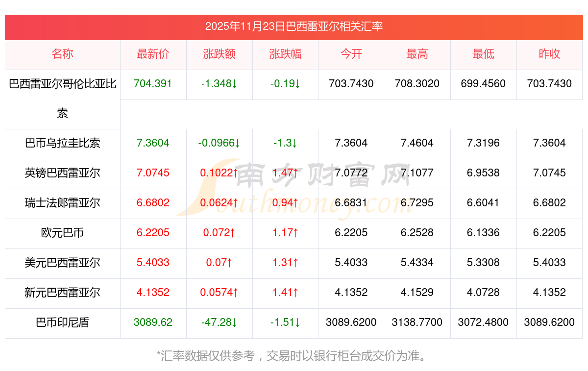This screenshot has width=588, height=371.
Task: Click change percent -0.19↓
Action: click(285, 84)
